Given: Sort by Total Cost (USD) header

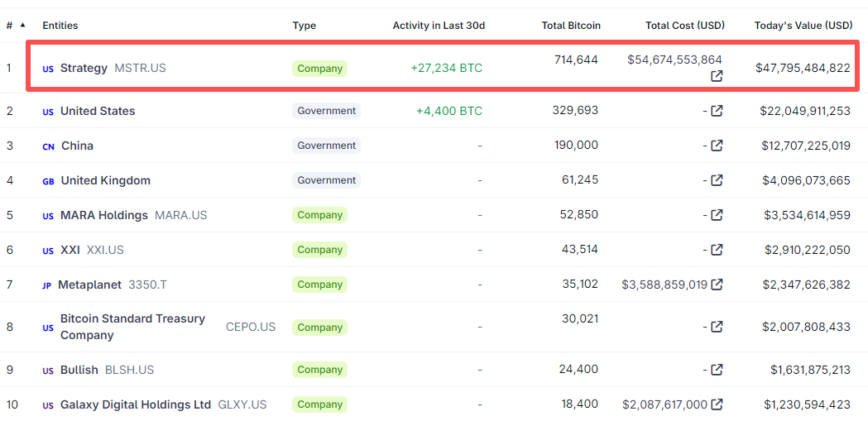Looking at the screenshot, I should coord(685,26).
